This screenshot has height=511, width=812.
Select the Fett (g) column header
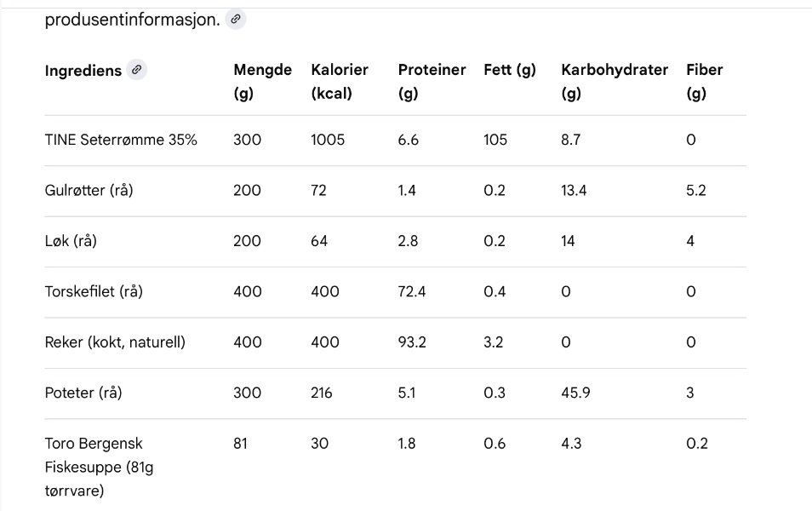[509, 71]
